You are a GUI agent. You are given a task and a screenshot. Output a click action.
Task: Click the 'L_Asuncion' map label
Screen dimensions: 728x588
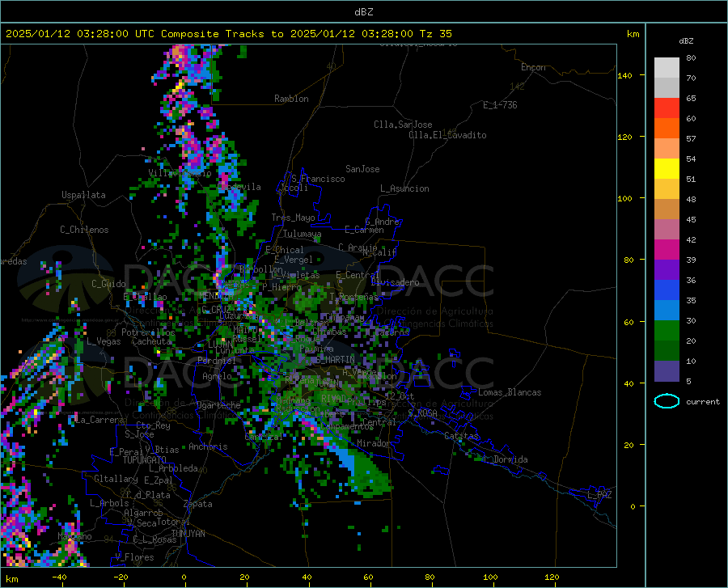coord(404,188)
